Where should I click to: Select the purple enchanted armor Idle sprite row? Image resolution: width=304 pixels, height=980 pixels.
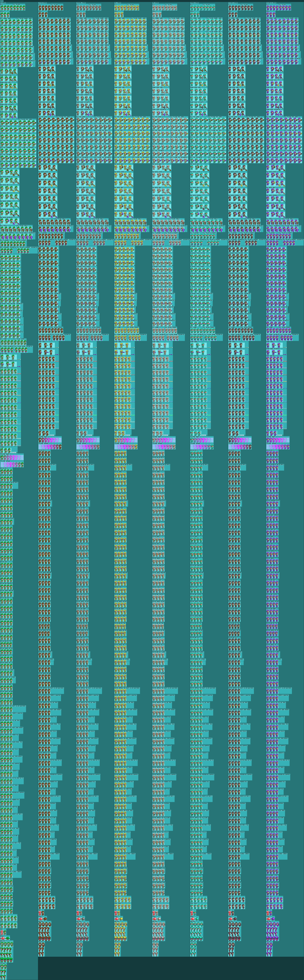click(272, 8)
